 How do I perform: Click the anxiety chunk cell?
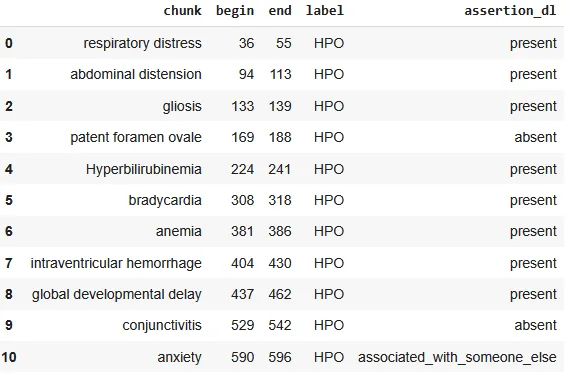point(179,357)
